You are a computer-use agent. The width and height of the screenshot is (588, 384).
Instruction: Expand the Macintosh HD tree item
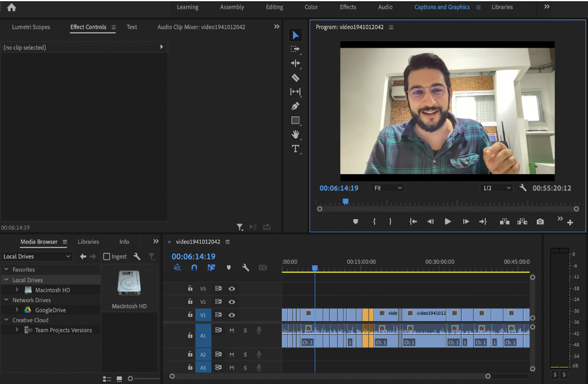[x=17, y=290]
